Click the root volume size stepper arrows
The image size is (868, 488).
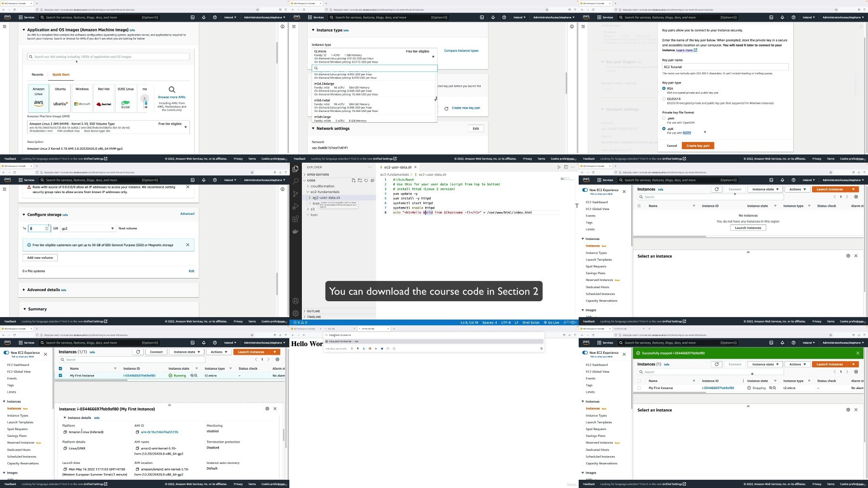click(x=47, y=228)
